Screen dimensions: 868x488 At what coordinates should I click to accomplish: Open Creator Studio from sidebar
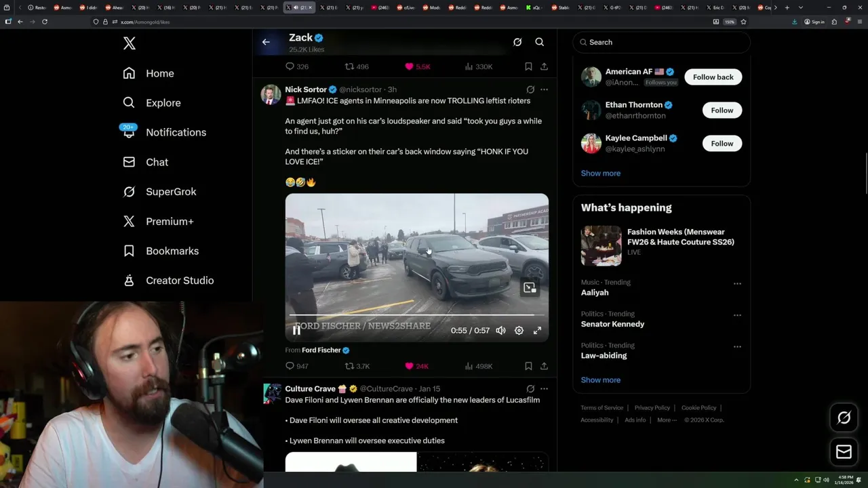[x=168, y=281]
